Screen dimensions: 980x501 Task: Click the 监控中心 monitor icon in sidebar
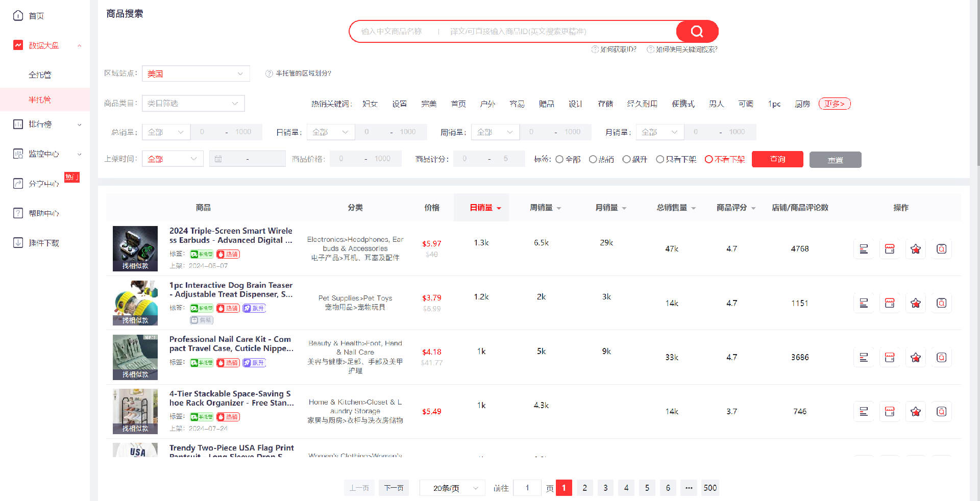[x=18, y=154]
